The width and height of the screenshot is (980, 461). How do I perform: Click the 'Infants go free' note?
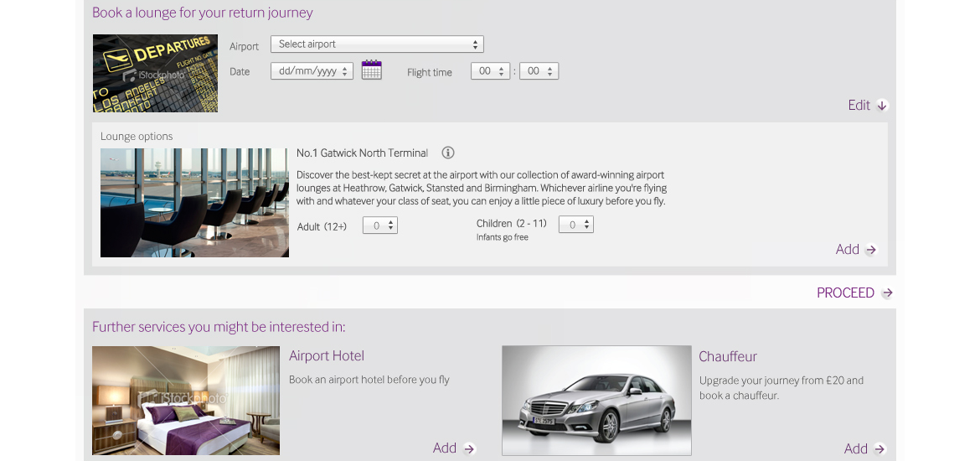click(502, 238)
